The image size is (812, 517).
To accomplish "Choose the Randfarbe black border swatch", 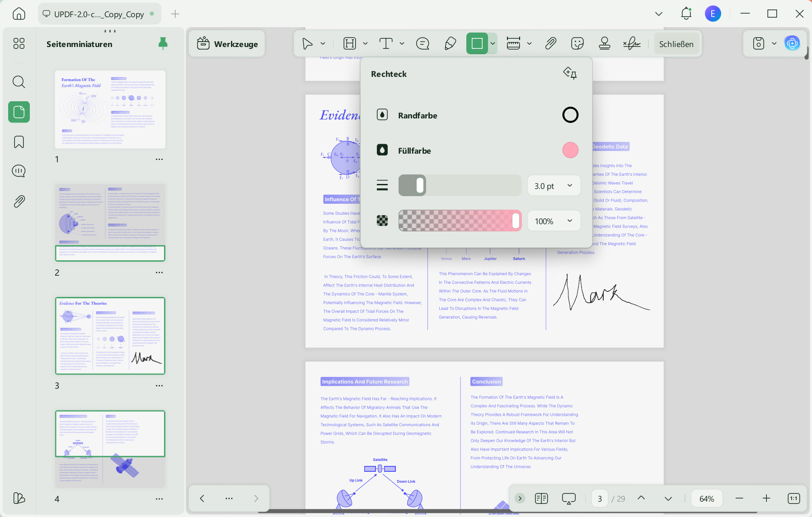I will tap(570, 115).
